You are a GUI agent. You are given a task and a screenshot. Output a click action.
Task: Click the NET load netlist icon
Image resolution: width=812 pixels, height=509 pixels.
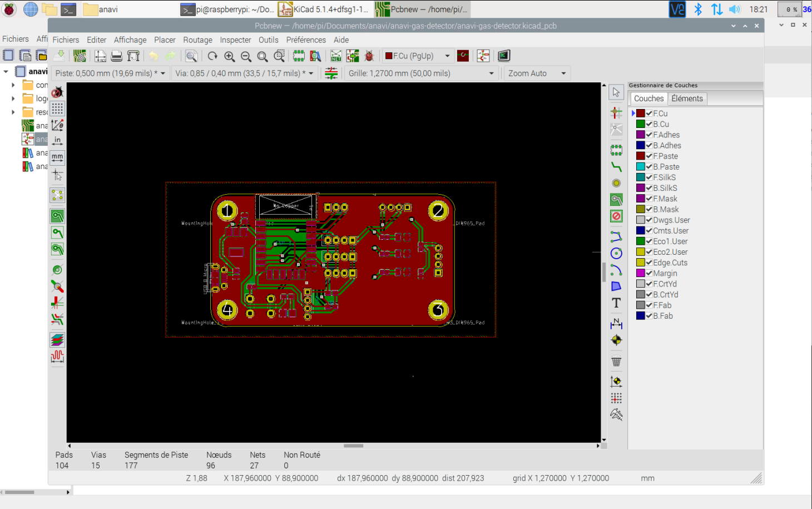pyautogui.click(x=336, y=56)
